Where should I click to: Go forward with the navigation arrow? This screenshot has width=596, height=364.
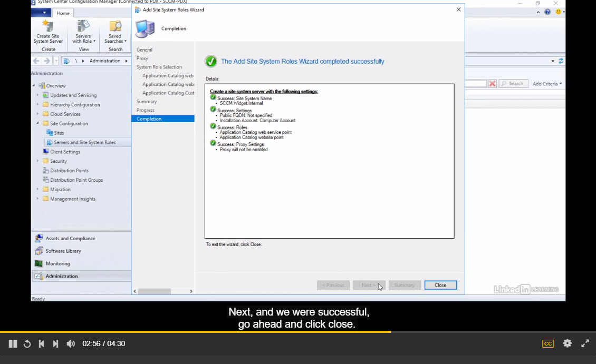pyautogui.click(x=47, y=61)
